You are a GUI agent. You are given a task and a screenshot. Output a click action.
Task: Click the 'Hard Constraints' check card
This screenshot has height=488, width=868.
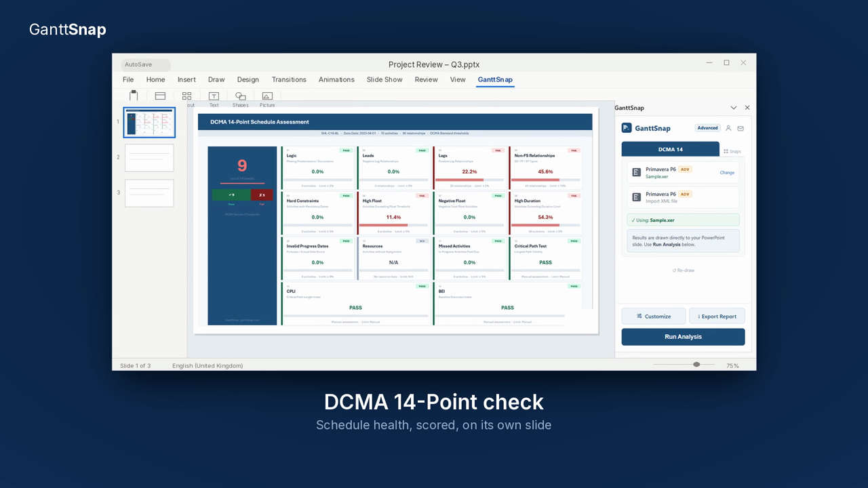(317, 213)
